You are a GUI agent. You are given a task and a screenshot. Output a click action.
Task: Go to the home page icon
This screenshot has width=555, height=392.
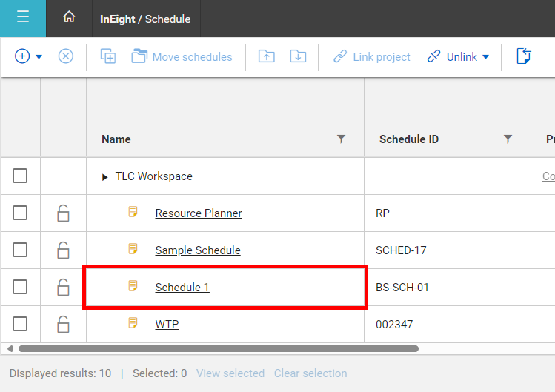click(69, 16)
